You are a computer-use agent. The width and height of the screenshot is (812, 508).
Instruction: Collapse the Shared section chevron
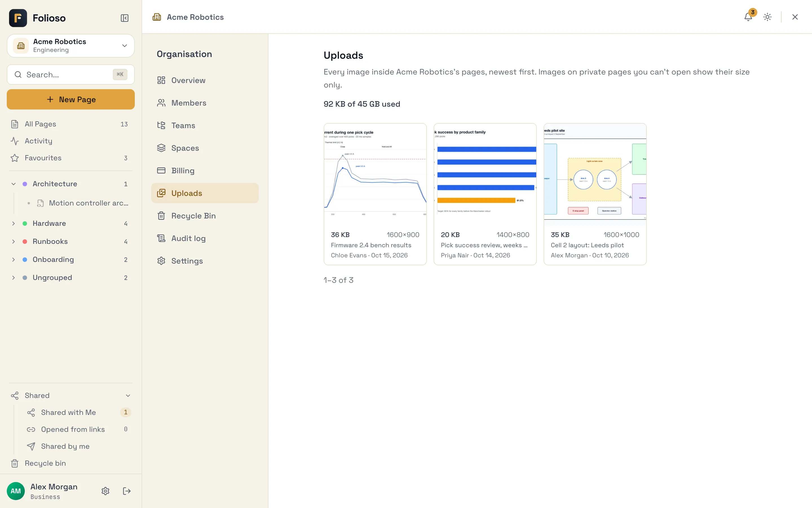(128, 395)
